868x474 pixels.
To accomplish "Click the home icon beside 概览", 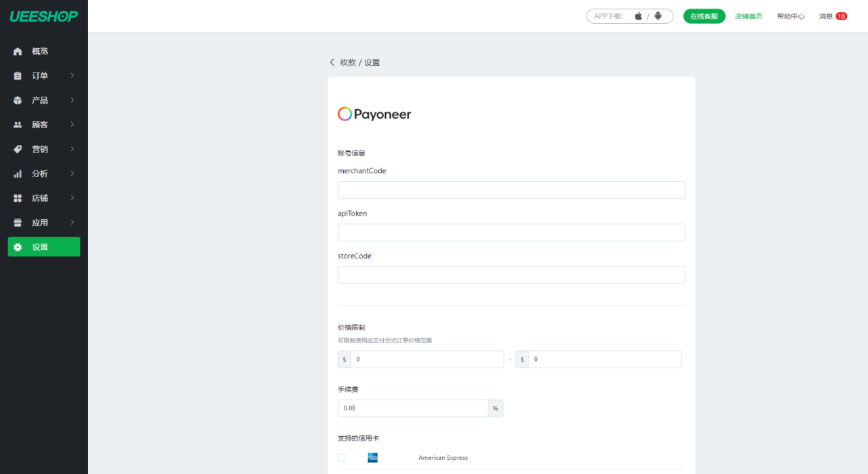I will (18, 52).
